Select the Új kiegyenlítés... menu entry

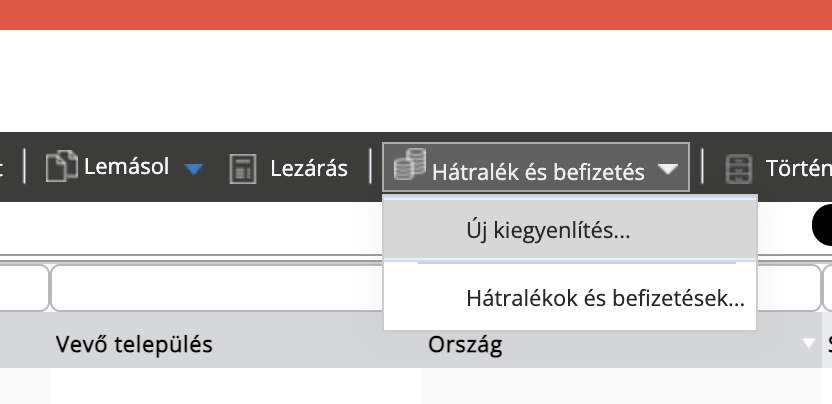[x=548, y=230]
